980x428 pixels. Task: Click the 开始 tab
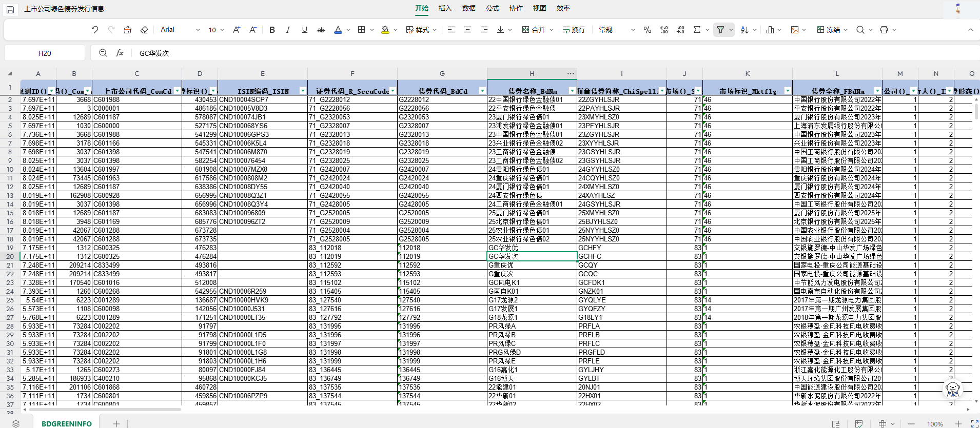tap(422, 8)
